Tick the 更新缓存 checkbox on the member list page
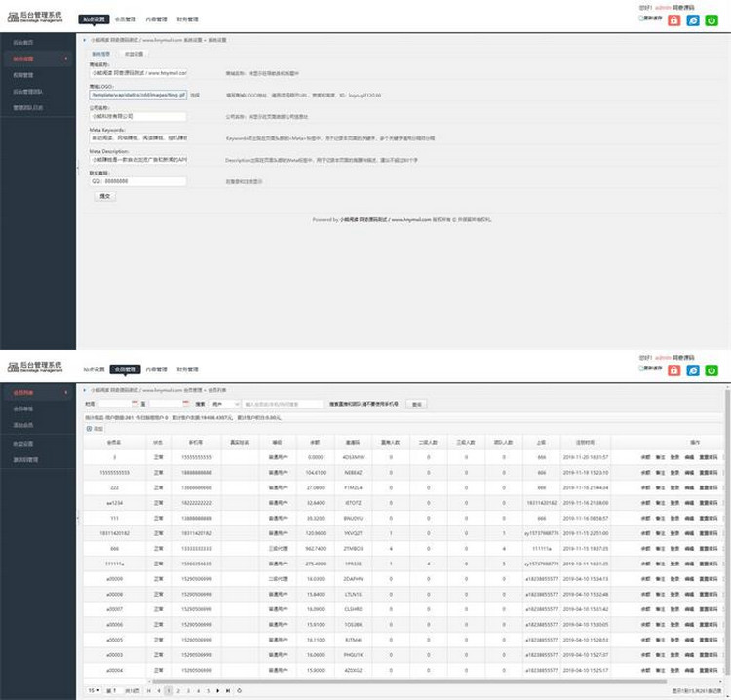 [x=641, y=369]
